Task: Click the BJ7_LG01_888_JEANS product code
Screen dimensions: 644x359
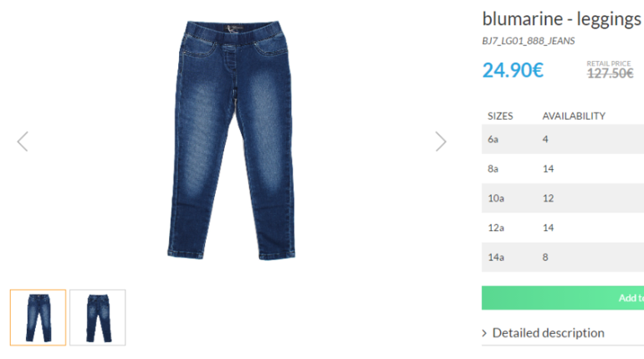Action: pos(529,41)
